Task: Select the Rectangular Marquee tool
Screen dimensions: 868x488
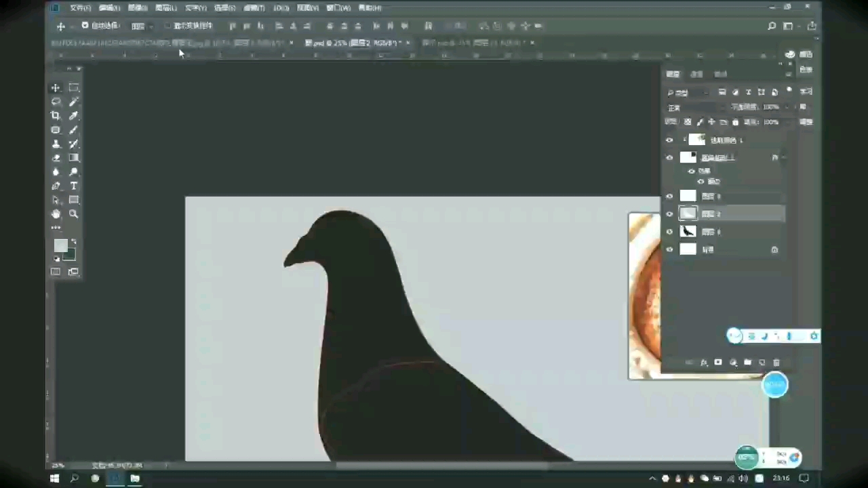Action: click(x=74, y=87)
